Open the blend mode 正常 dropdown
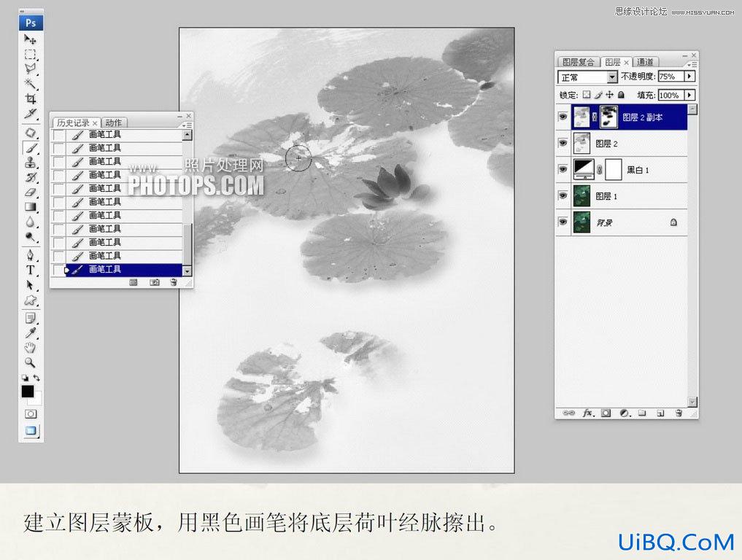 click(588, 77)
